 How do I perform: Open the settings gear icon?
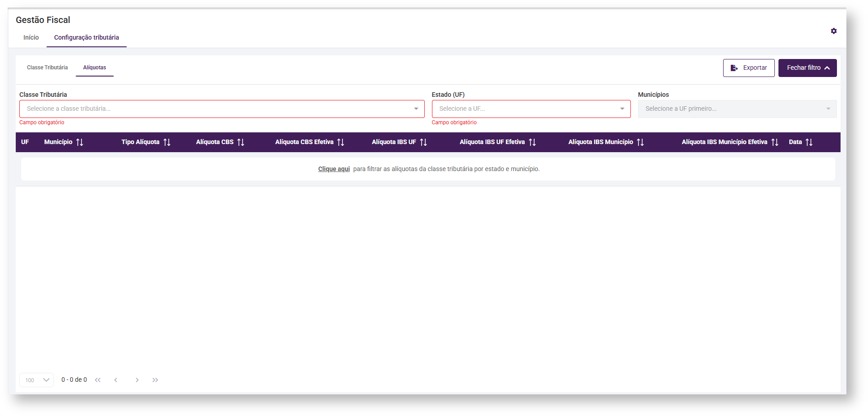[x=833, y=31]
